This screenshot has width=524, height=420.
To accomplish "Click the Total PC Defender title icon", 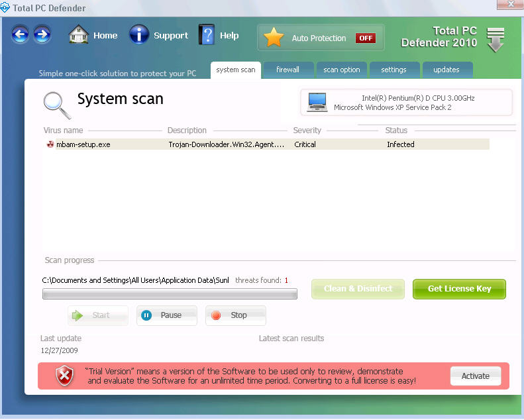I will pyautogui.click(x=5, y=7).
